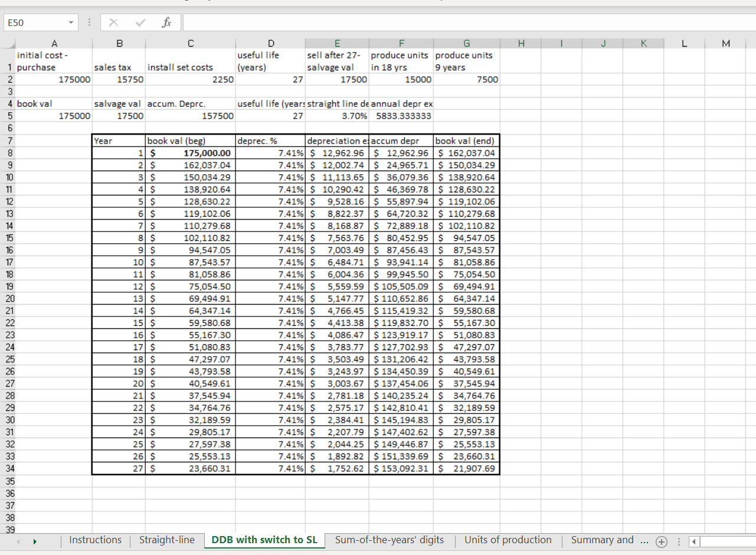Viewport: 756px width, 555px height.
Task: Select column E by clicking its header
Action: [337, 43]
